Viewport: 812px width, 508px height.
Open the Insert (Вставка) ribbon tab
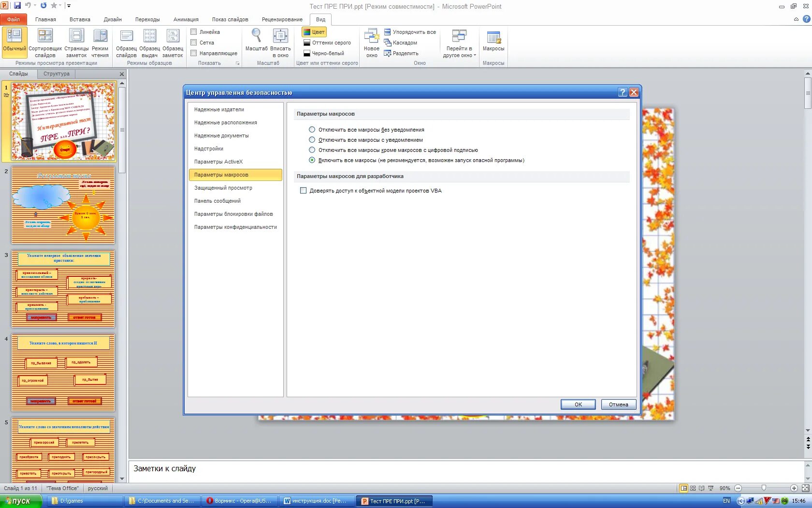point(80,19)
